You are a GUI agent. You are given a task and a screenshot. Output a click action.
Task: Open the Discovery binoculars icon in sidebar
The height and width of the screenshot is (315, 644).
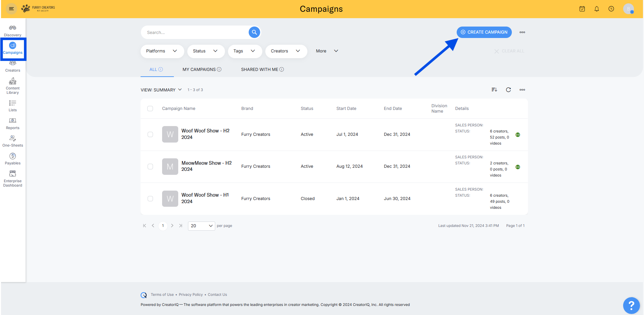click(x=12, y=28)
